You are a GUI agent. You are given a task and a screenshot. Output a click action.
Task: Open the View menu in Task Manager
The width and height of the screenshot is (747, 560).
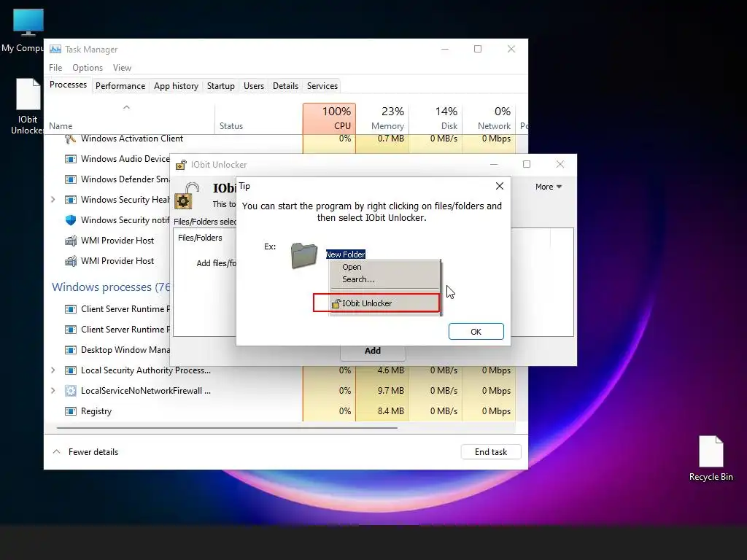pyautogui.click(x=122, y=68)
